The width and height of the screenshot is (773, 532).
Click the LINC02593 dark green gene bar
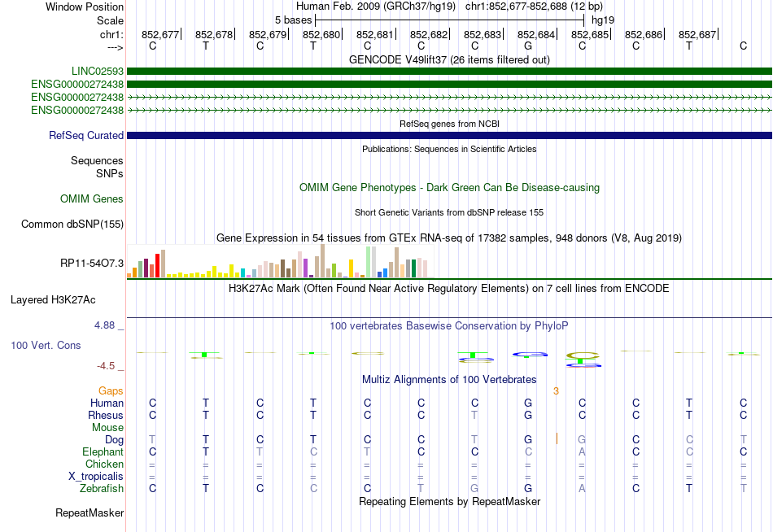pos(449,72)
